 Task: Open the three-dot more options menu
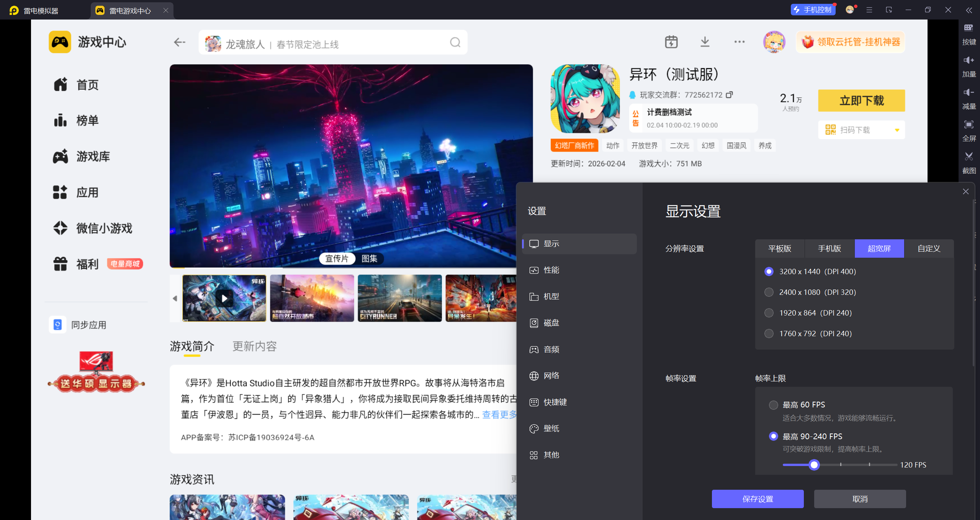739,42
